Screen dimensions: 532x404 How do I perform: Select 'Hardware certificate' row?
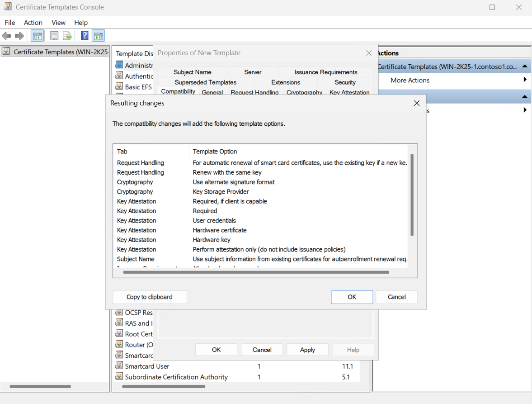[260, 230]
